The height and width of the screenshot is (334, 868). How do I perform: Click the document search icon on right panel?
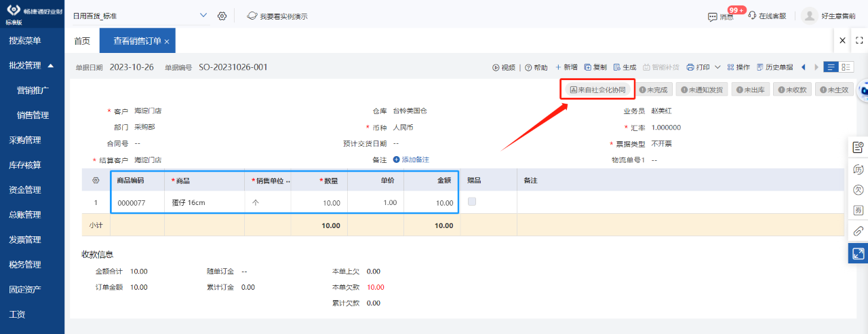pyautogui.click(x=858, y=147)
